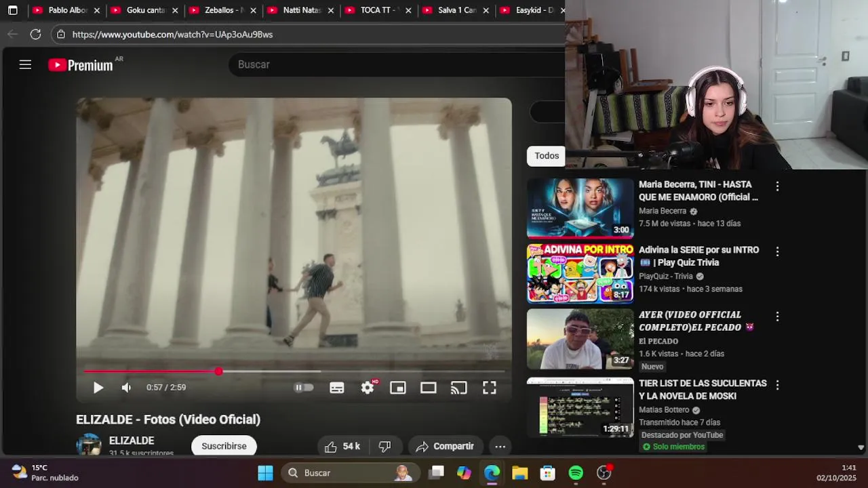This screenshot has width=868, height=488.
Task: Open options menu for TIER LIST video
Action: tap(777, 385)
